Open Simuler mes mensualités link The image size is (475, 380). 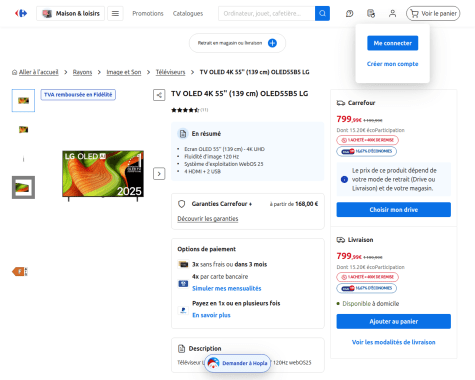(227, 288)
